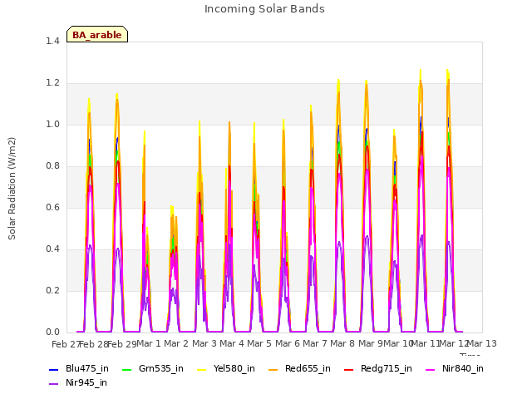Click the Mar 1 x-axis date label

(148, 343)
